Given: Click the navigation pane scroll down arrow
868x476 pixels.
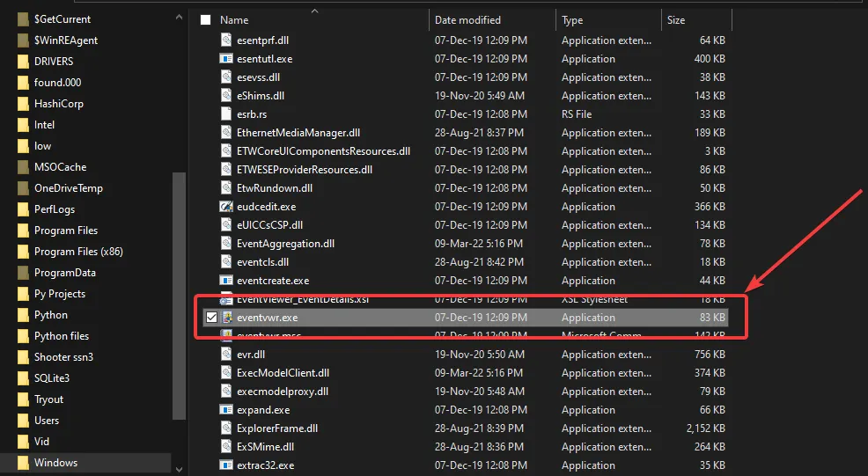Looking at the screenshot, I should pos(180,469).
